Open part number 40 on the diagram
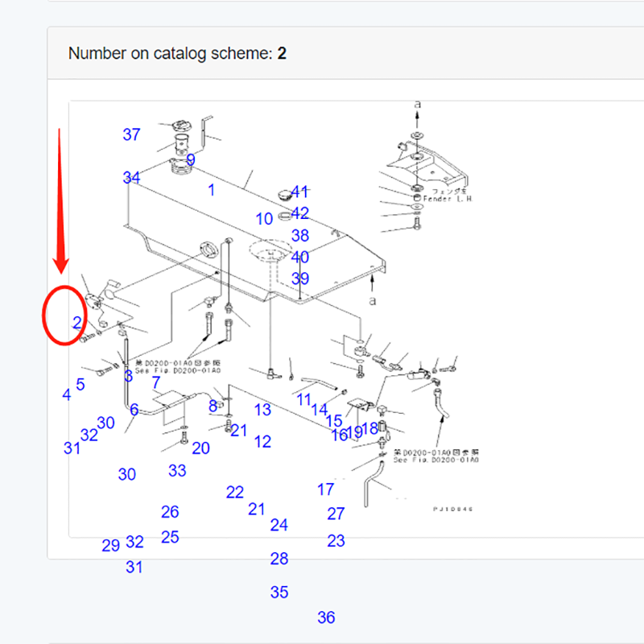The width and height of the screenshot is (644, 644). tap(299, 257)
